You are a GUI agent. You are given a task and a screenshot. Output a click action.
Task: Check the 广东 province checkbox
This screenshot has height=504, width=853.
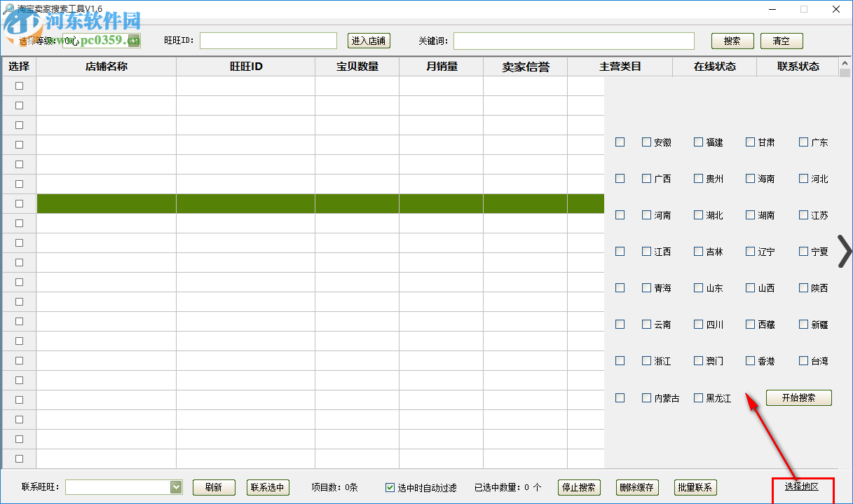coord(803,142)
